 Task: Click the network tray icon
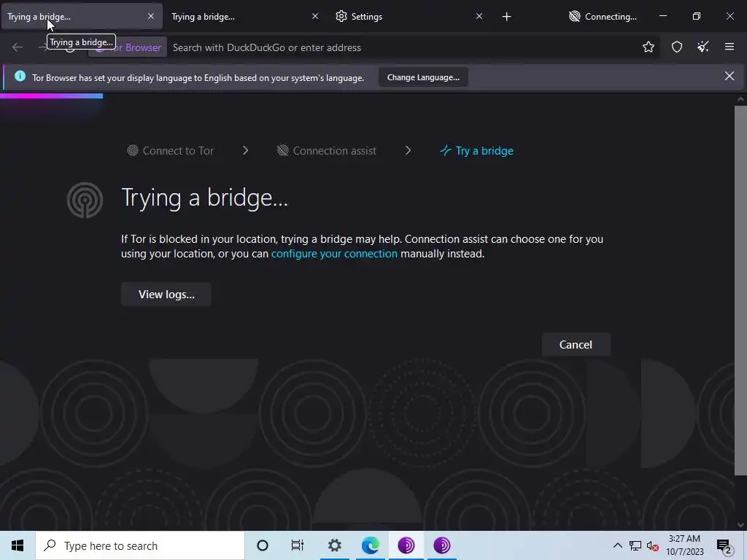(x=635, y=545)
